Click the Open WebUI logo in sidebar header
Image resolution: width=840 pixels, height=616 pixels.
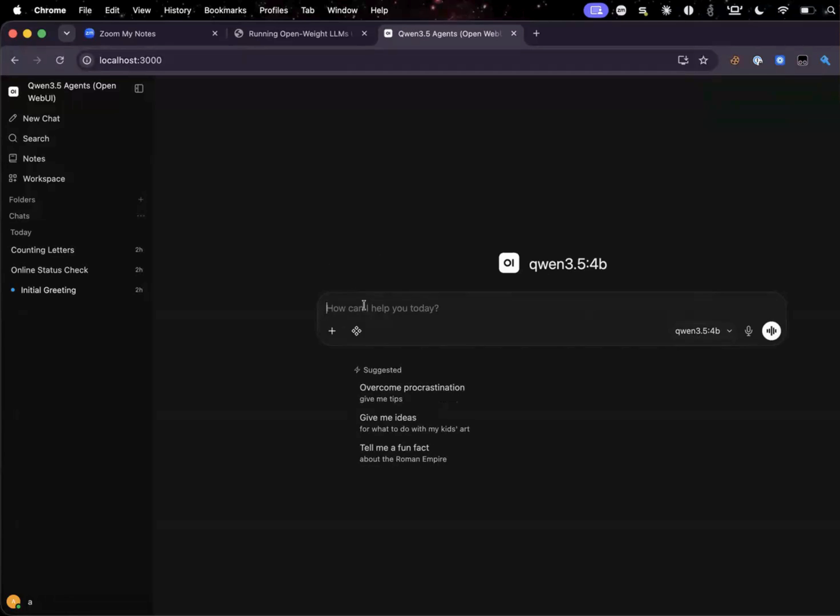click(x=13, y=92)
